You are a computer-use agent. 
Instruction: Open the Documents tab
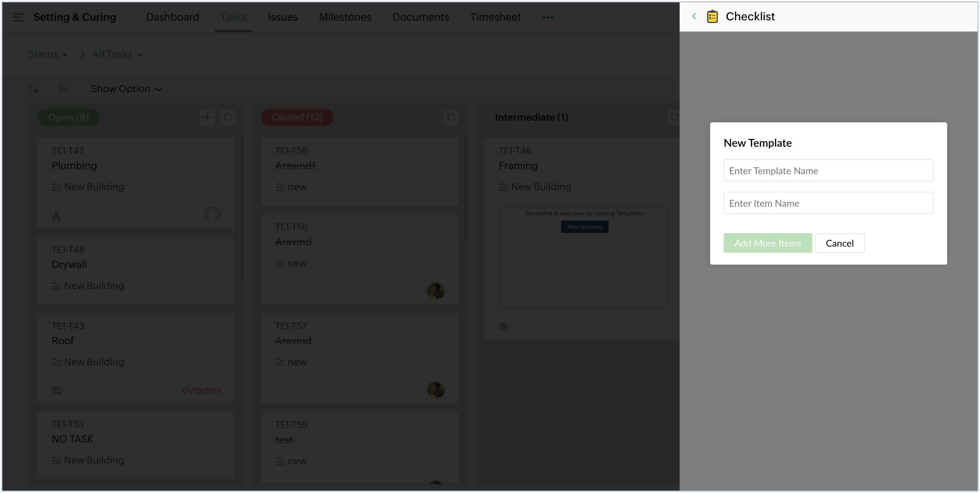(x=420, y=17)
